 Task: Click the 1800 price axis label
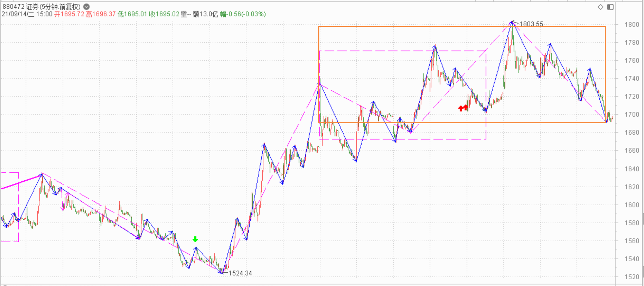(632, 25)
